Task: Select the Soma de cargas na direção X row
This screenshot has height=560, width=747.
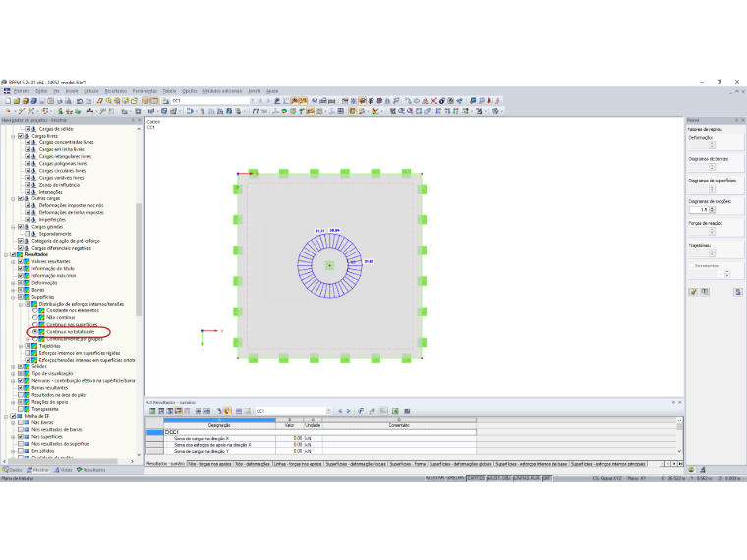Action: [x=312, y=438]
